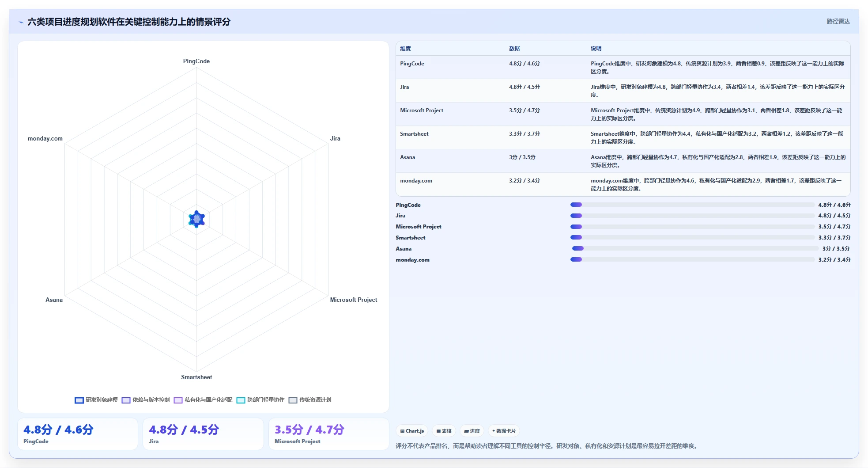Click the 3.2分 / 3.4分 table cell
Image resolution: width=868 pixels, height=468 pixels.
pos(546,184)
